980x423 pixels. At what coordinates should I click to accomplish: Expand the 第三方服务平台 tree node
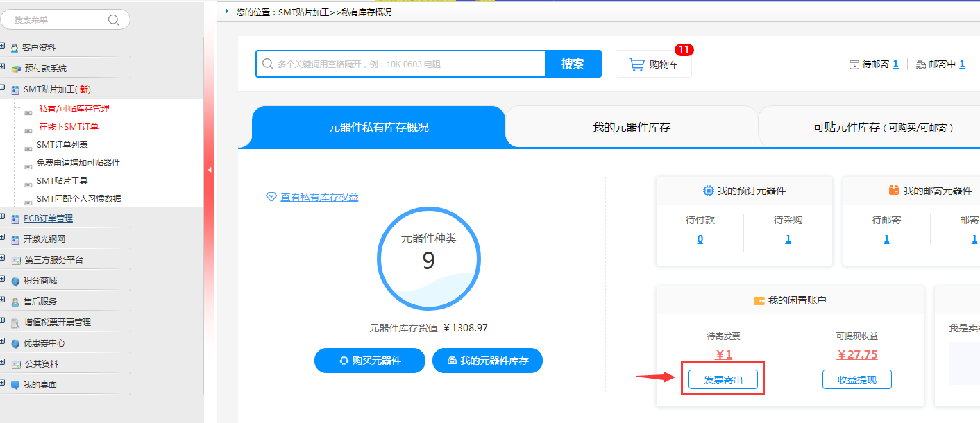(3, 259)
